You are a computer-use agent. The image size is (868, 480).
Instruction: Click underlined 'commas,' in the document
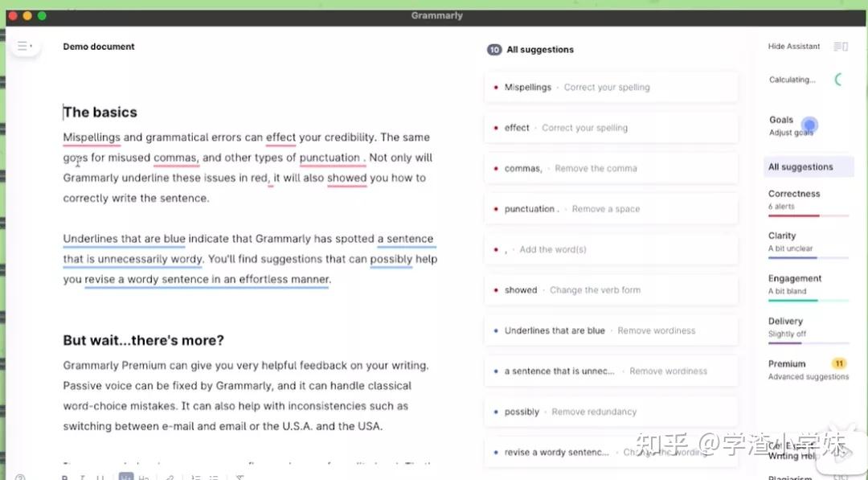click(x=176, y=158)
